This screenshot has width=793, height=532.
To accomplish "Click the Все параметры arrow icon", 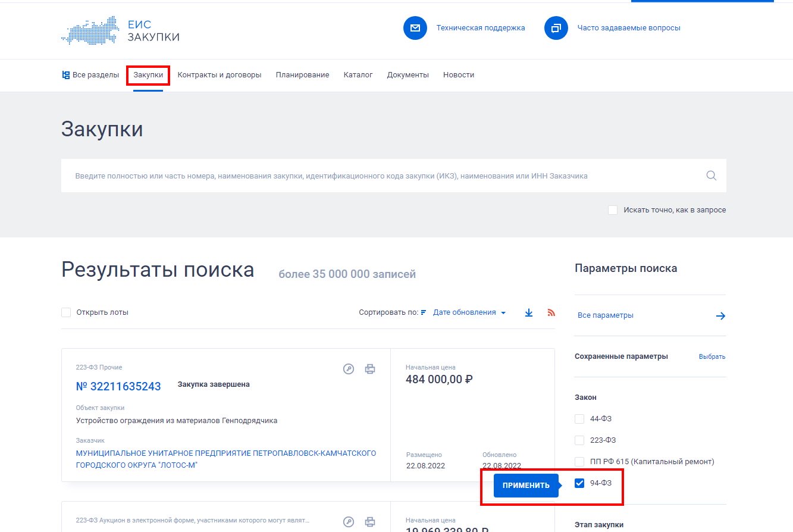I will (720, 316).
